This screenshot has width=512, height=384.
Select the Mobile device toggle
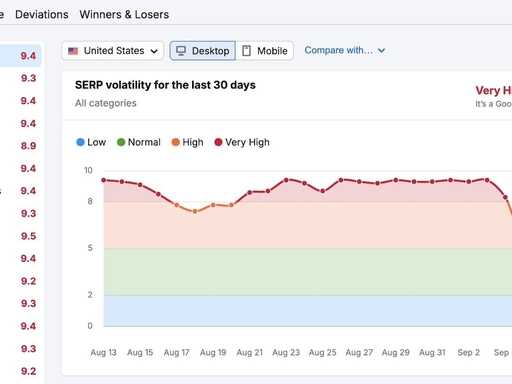tap(265, 51)
